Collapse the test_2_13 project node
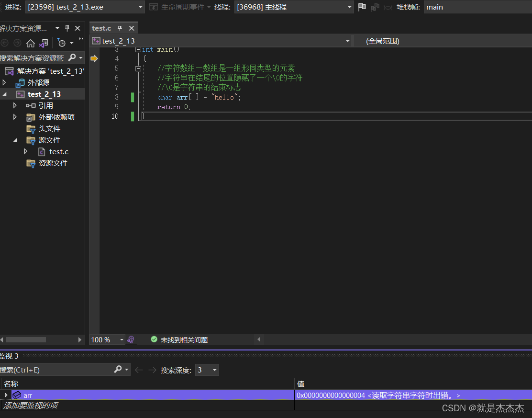 [5, 94]
